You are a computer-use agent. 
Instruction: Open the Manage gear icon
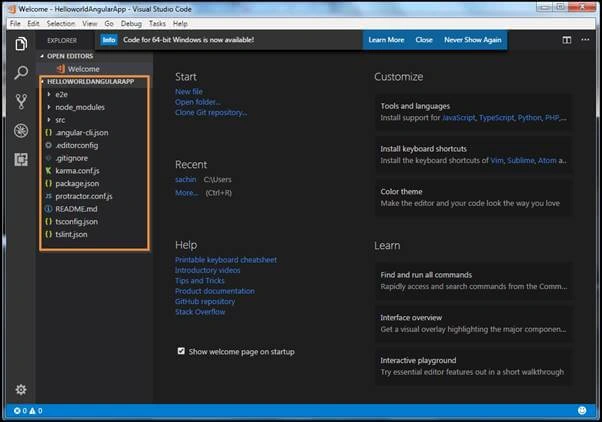[x=21, y=389]
